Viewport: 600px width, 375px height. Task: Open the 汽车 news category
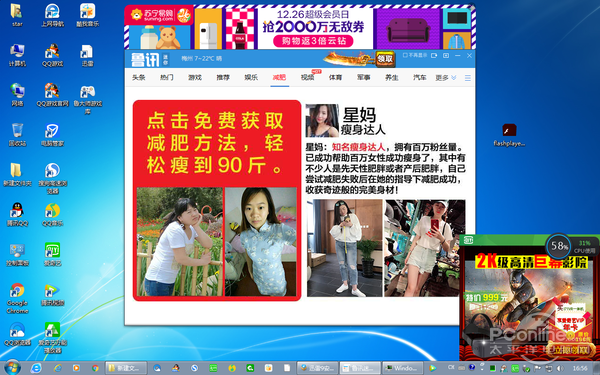[420, 77]
